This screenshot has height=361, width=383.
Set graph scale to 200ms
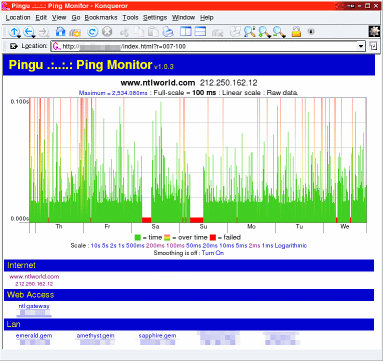(x=155, y=246)
